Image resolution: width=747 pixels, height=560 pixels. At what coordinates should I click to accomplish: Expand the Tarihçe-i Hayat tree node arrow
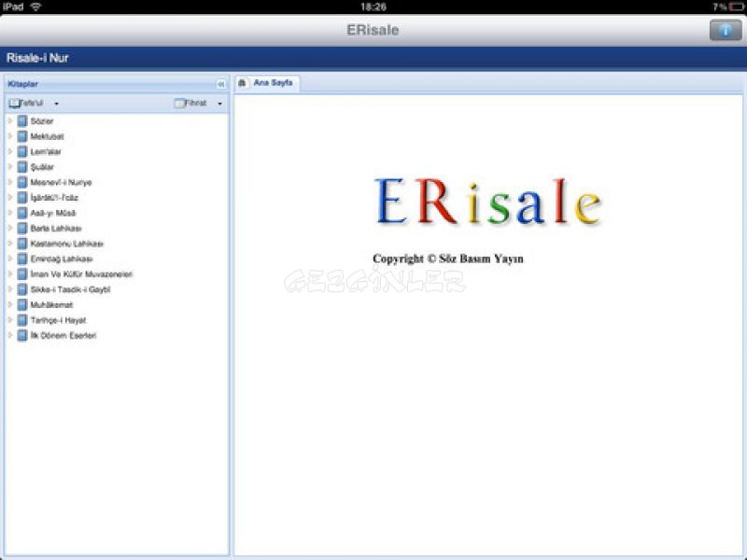click(x=10, y=320)
